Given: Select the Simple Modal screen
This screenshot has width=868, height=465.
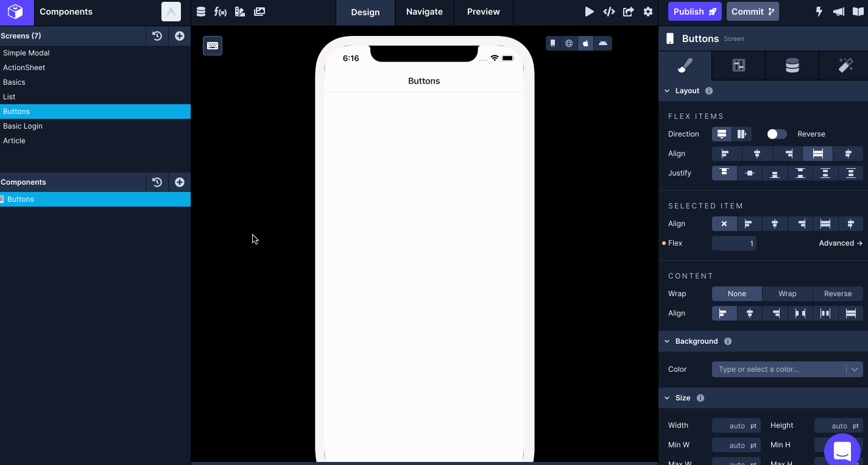Looking at the screenshot, I should click(x=95, y=53).
